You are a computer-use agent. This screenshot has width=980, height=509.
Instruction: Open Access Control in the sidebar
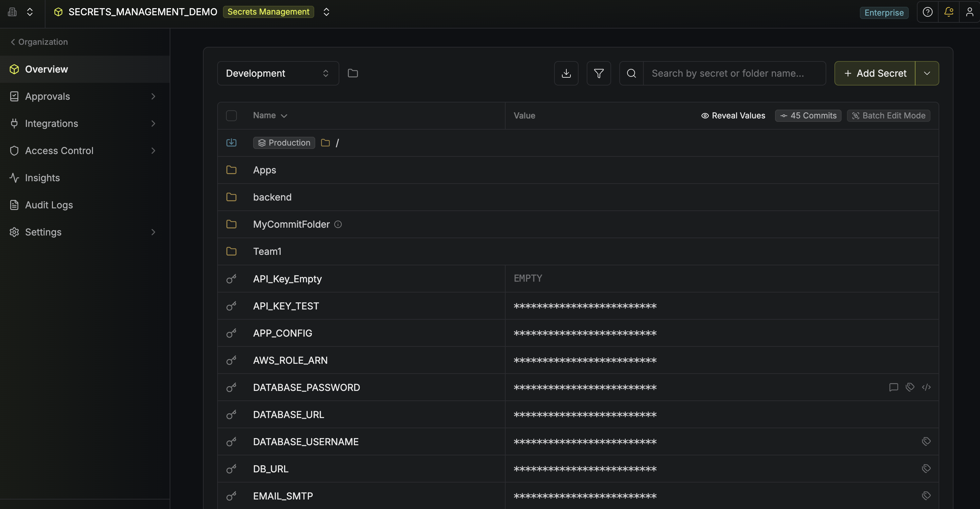(85, 151)
